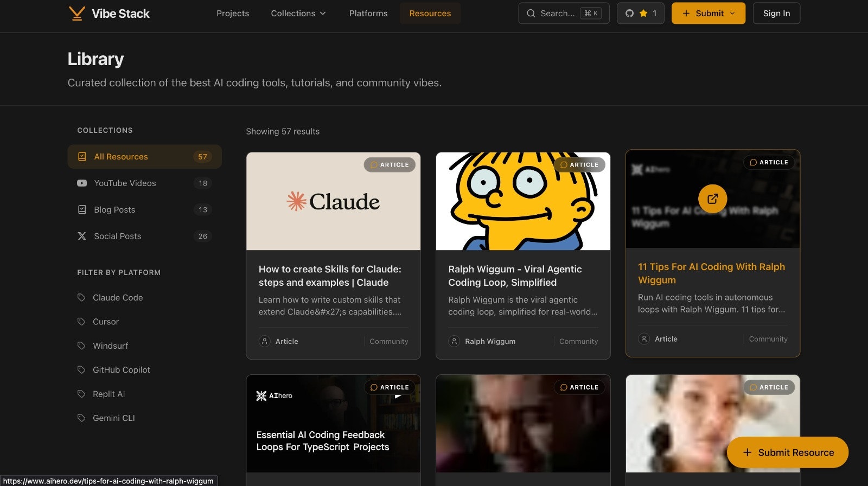Click Community label on Ralph Wiggum cartoon card
Viewport: 868px width, 486px height.
pos(578,341)
